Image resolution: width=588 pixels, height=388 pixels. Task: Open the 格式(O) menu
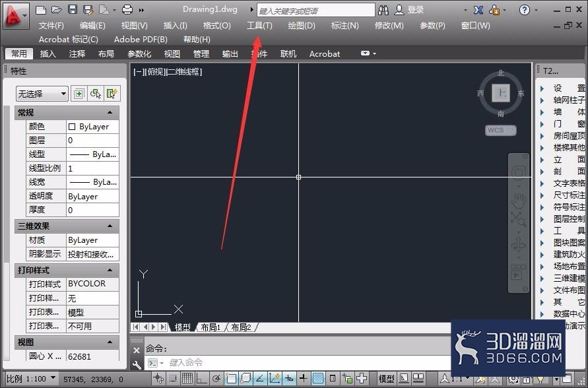(x=216, y=26)
